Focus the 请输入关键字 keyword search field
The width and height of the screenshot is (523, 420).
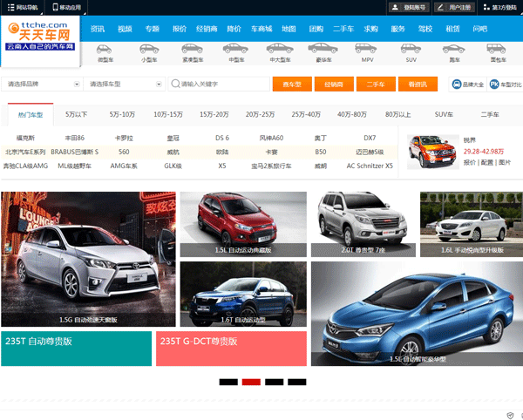[x=219, y=84]
